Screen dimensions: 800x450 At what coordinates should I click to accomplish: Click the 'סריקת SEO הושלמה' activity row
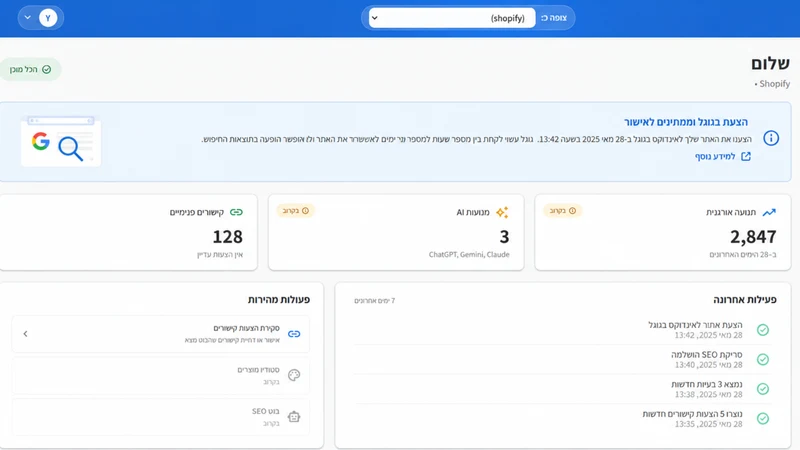click(x=562, y=360)
